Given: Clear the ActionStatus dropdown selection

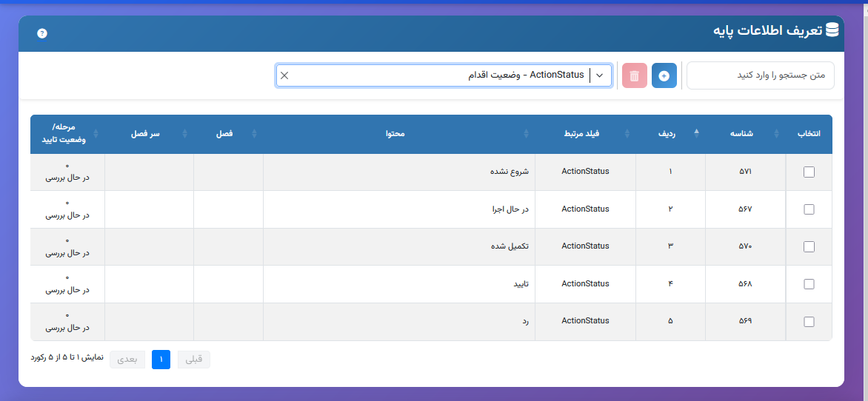Looking at the screenshot, I should pos(284,75).
